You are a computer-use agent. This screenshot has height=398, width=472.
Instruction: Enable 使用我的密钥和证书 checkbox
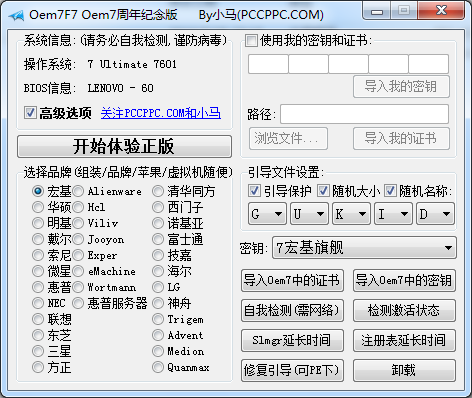pyautogui.click(x=251, y=41)
